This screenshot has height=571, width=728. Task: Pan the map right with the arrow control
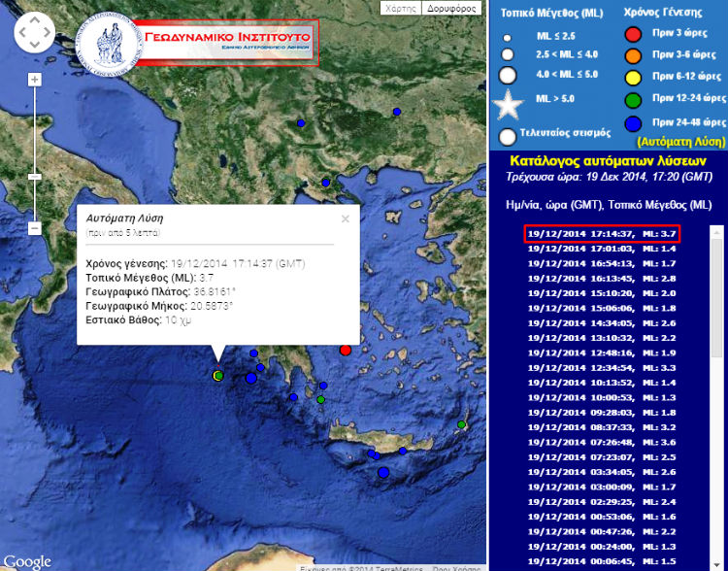click(49, 34)
